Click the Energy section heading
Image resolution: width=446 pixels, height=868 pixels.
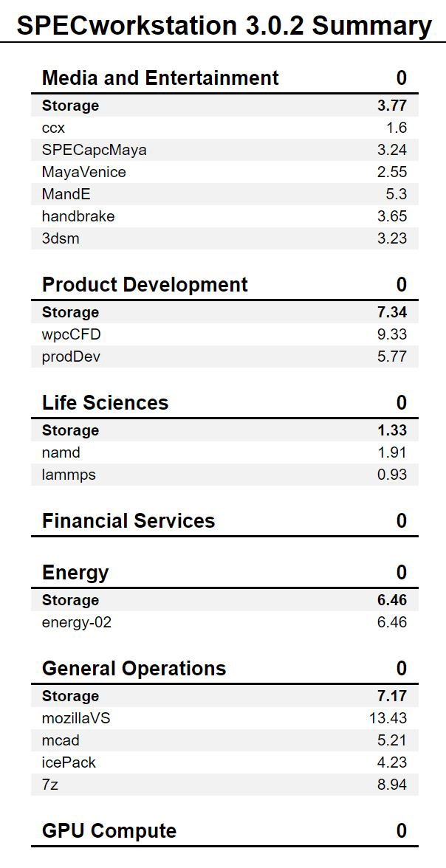pyautogui.click(x=75, y=573)
